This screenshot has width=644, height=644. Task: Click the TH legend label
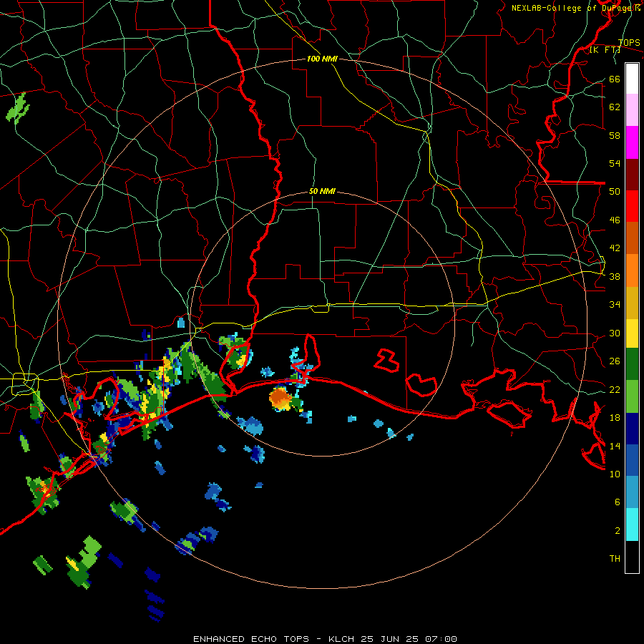pos(615,559)
